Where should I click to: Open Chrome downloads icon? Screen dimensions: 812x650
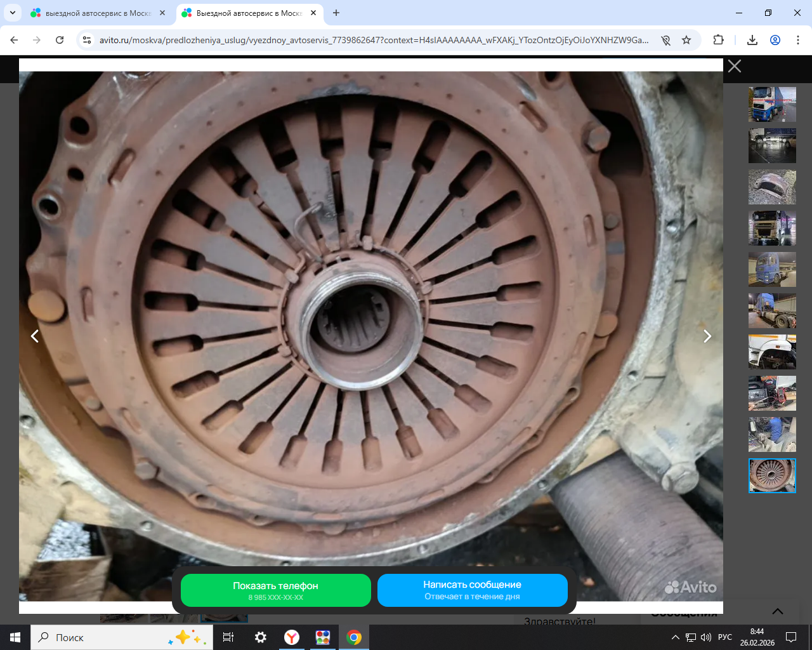click(752, 40)
